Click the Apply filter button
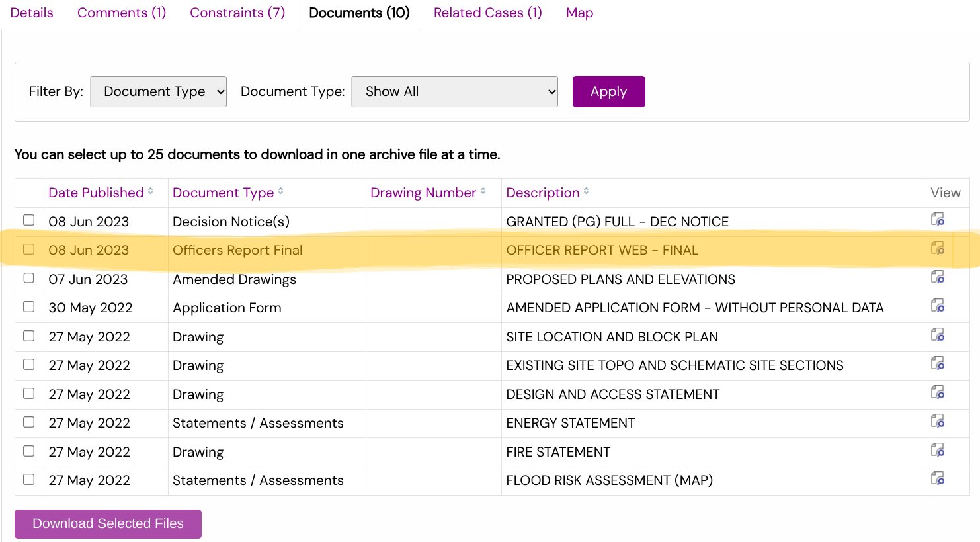This screenshot has width=980, height=542. point(608,91)
